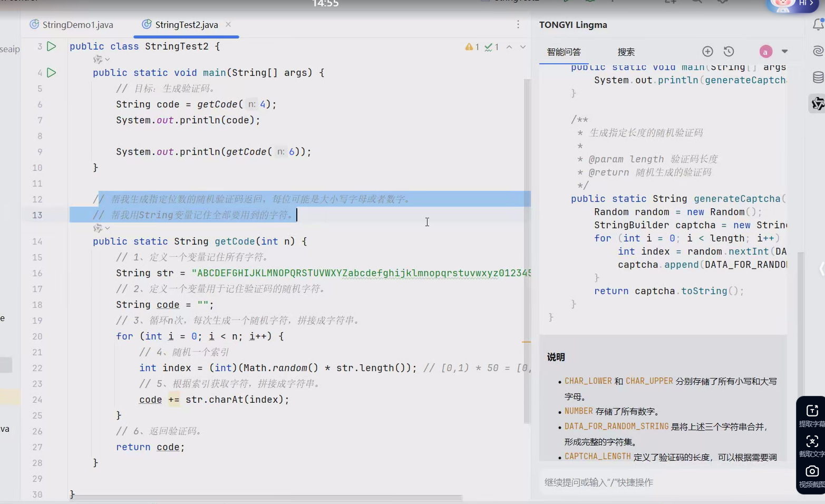This screenshot has height=504, width=825.
Task: Open the spiral tool window icon in the right sidebar
Action: 818,51
